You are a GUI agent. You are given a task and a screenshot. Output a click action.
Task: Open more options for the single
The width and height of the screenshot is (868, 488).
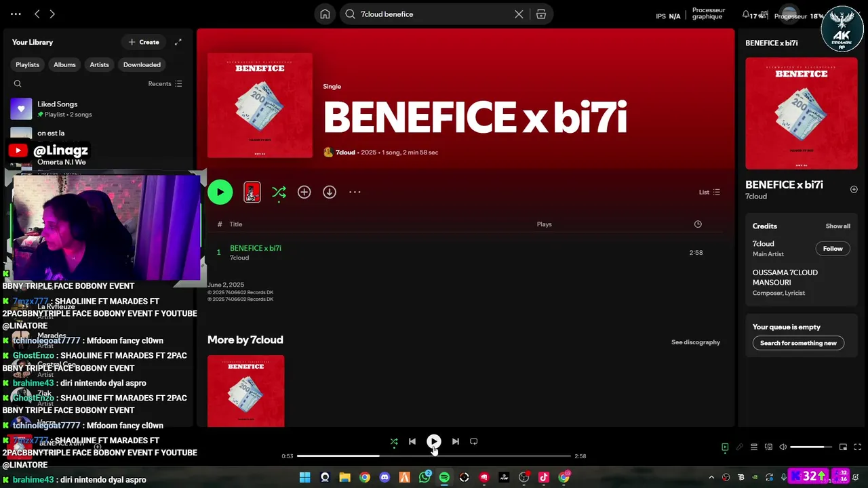[x=355, y=192]
